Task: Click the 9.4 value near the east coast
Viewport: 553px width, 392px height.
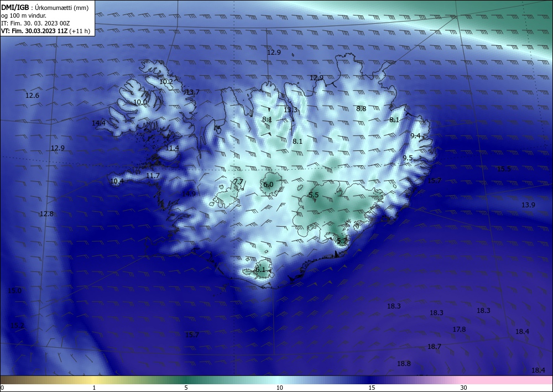Action: [415, 135]
